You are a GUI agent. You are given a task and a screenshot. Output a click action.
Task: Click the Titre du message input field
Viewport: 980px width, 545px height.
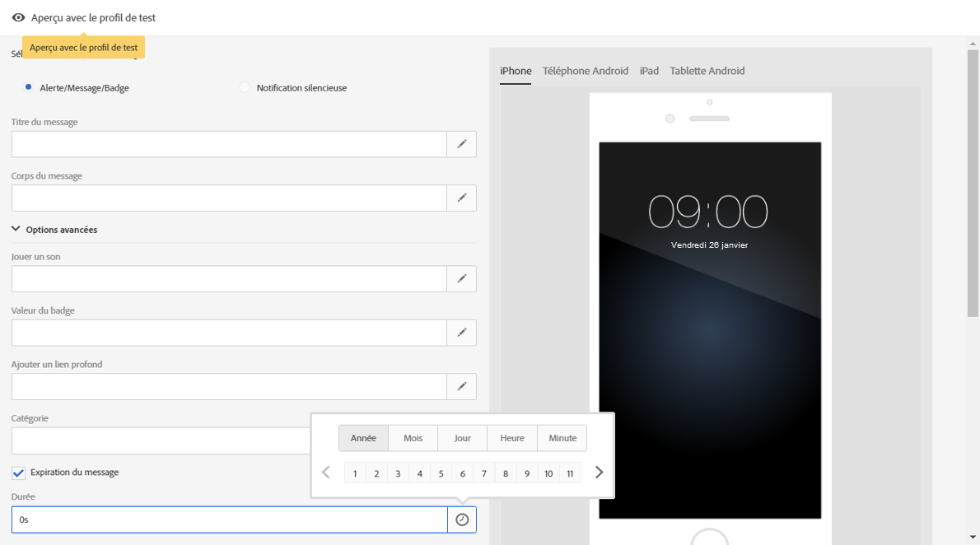pos(229,144)
